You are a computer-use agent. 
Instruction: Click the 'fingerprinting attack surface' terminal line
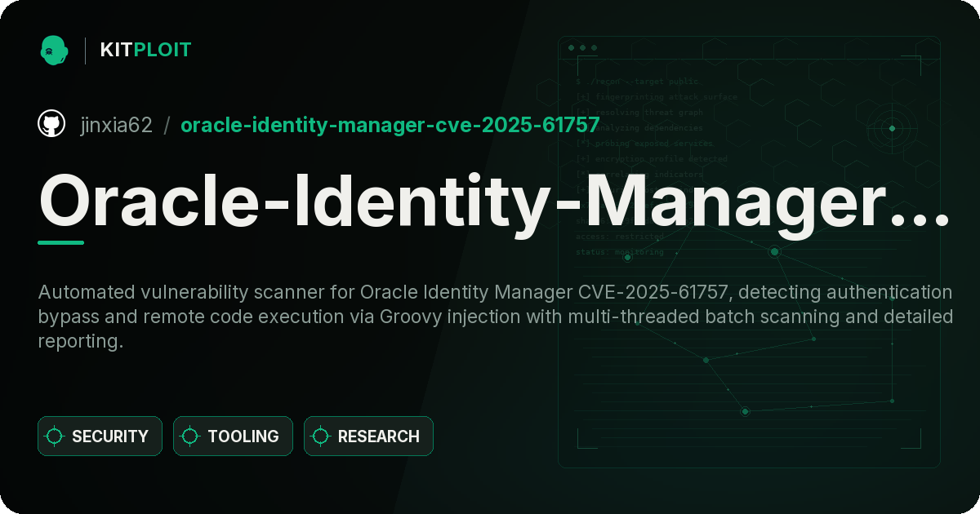(656, 96)
